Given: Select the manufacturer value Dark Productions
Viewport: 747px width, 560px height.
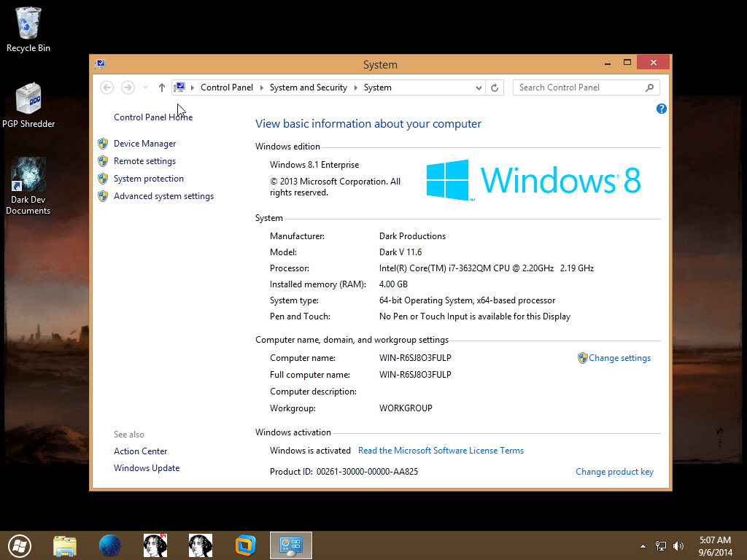Looking at the screenshot, I should click(x=413, y=236).
